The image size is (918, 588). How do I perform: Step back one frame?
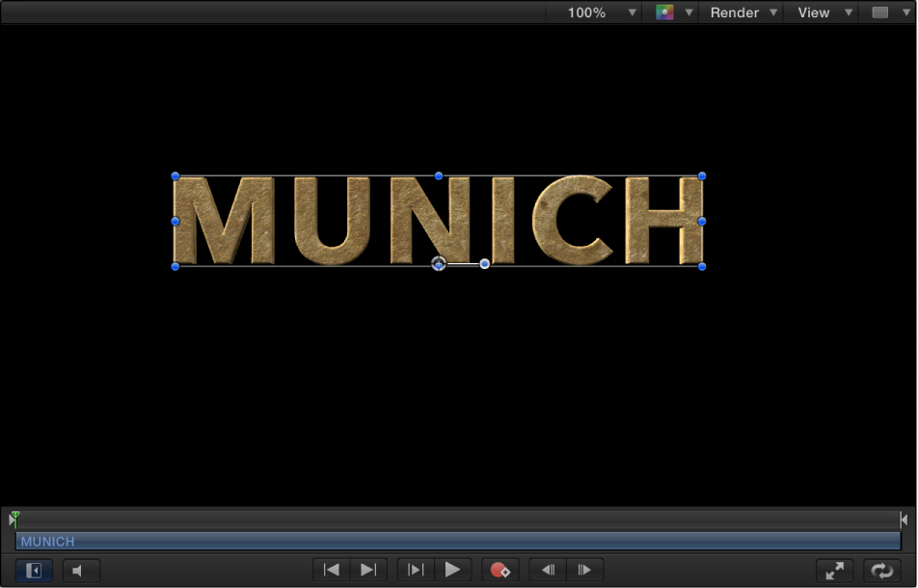[546, 570]
